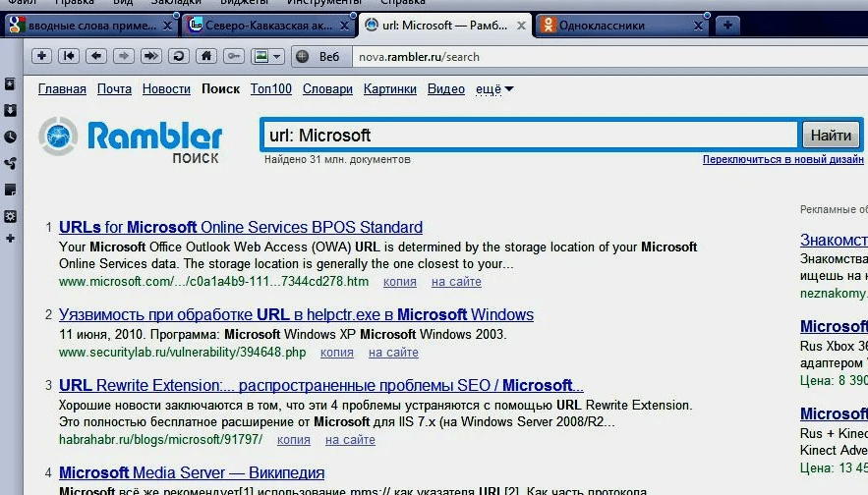This screenshot has width=868, height=495.
Task: Open the Bookmarks panel in the sidebar
Action: 10,84
